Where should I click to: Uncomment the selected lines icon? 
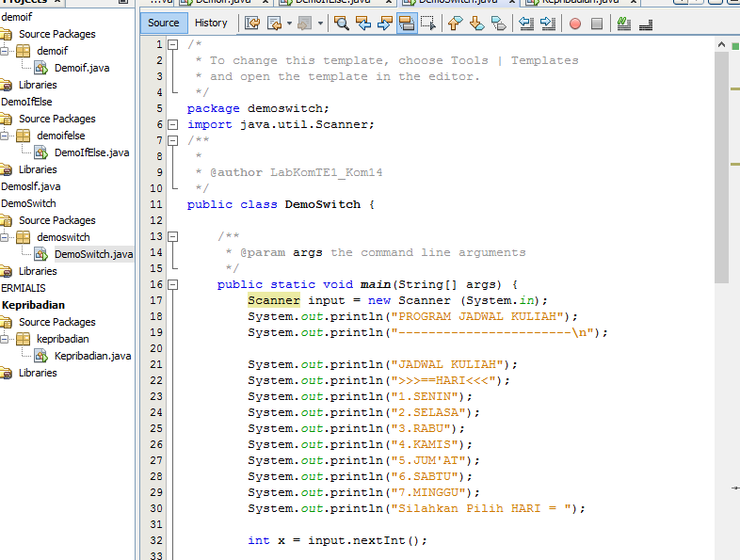click(x=646, y=24)
